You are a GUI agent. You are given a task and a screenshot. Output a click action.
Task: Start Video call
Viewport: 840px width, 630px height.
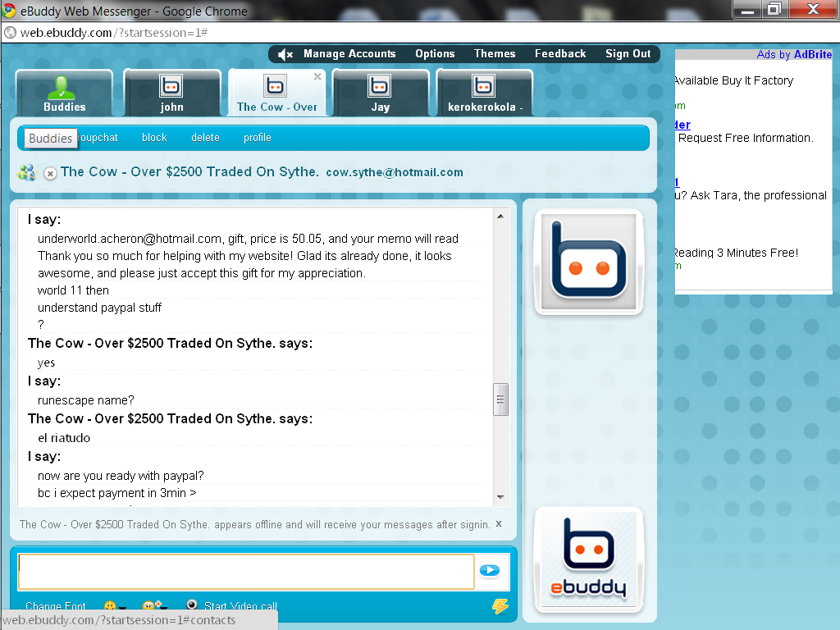pos(240,606)
